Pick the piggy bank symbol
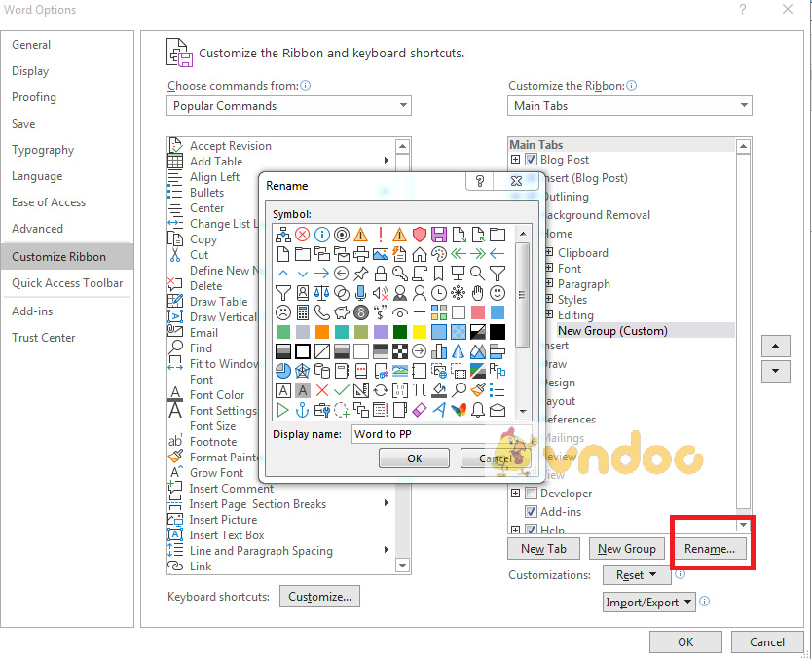The height and width of the screenshot is (659, 812). click(340, 311)
